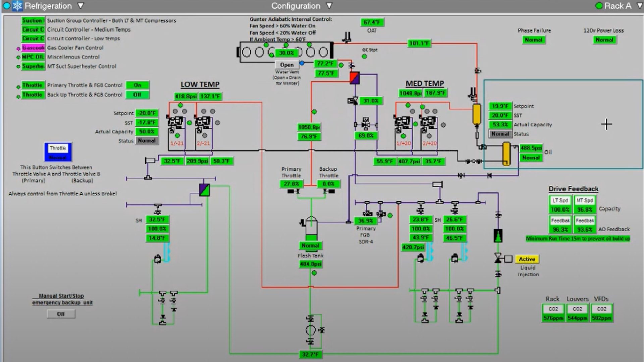Click the Refrigeration snowflake icon

17,6
